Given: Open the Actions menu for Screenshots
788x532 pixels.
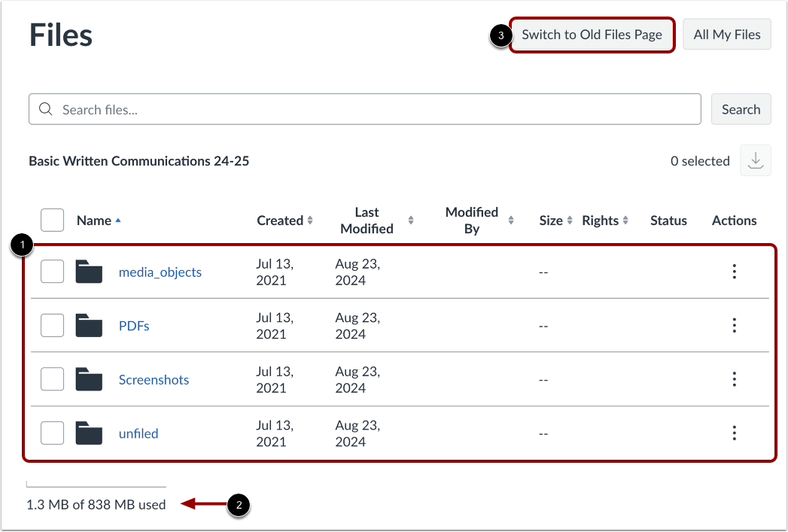Looking at the screenshot, I should tap(734, 379).
